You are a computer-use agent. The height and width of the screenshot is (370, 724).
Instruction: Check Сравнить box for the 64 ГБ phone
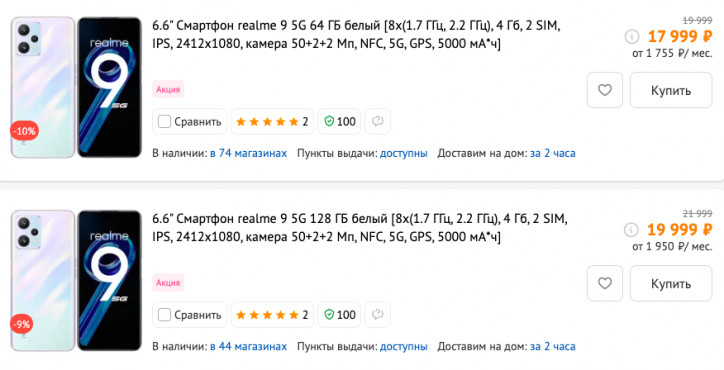[x=164, y=121]
